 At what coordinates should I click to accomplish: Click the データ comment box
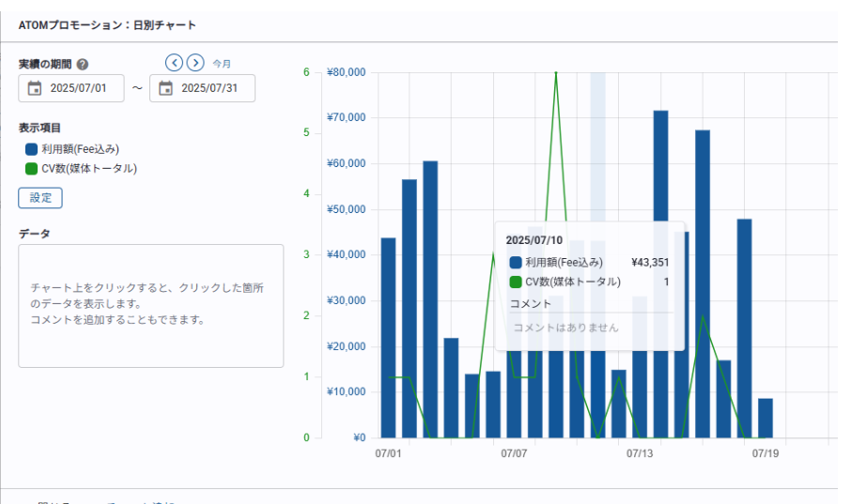pos(151,306)
